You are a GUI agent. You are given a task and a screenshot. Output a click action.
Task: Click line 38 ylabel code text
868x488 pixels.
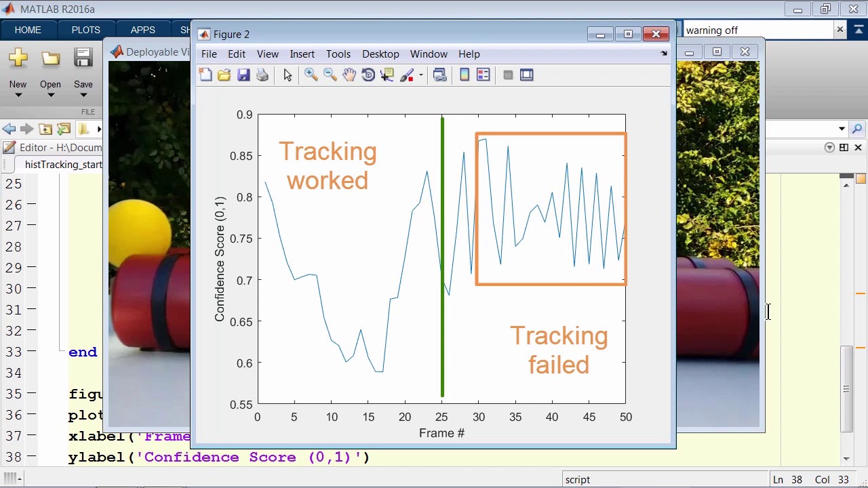(219, 457)
